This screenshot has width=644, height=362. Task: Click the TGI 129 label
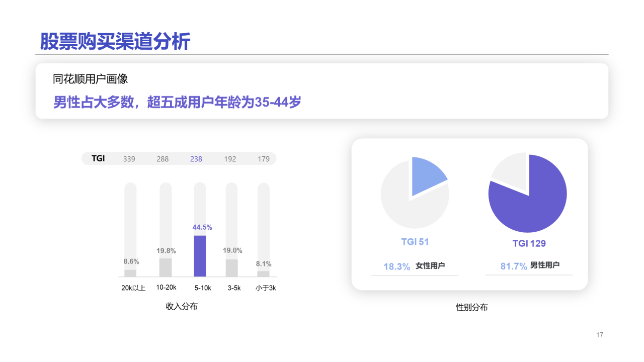(x=529, y=243)
